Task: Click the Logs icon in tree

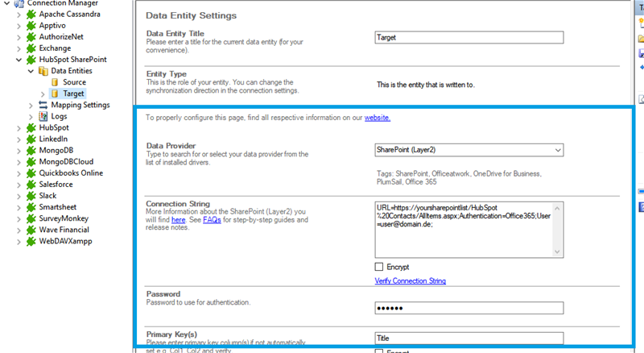Action: coord(43,116)
